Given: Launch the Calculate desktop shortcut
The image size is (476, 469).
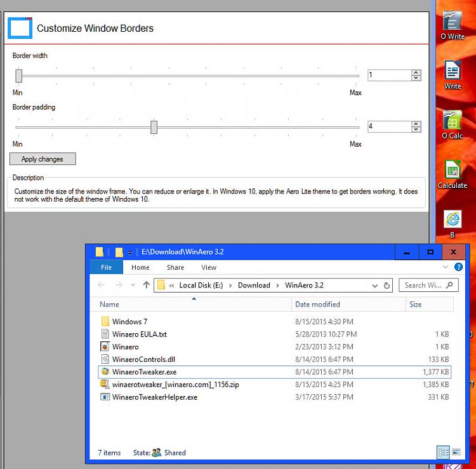Looking at the screenshot, I should [453, 175].
